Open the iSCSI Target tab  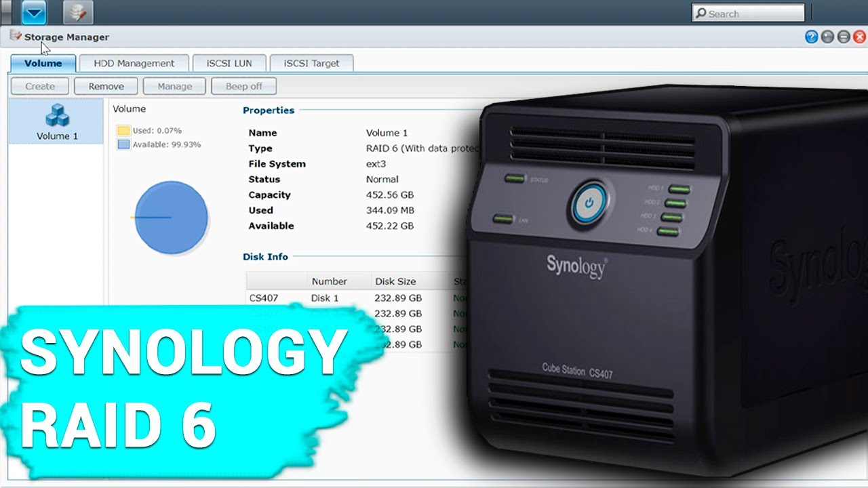(311, 63)
